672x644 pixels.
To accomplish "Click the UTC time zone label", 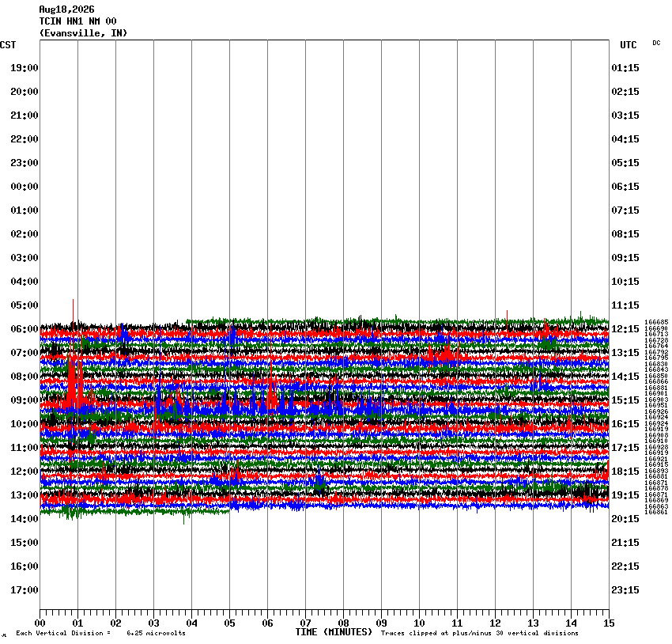I will tap(628, 45).
